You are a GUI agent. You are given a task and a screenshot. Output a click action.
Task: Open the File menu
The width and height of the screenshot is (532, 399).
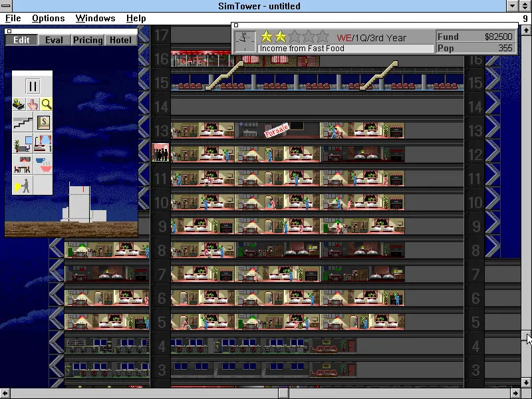click(x=13, y=19)
